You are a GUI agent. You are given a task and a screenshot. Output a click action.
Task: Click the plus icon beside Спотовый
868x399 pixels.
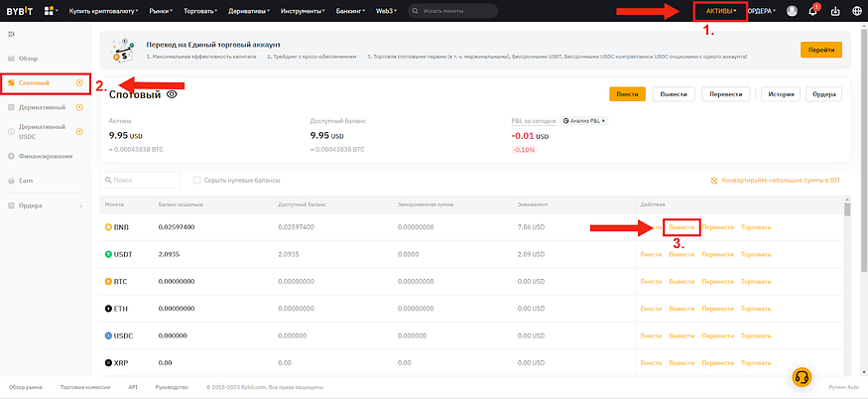[79, 82]
